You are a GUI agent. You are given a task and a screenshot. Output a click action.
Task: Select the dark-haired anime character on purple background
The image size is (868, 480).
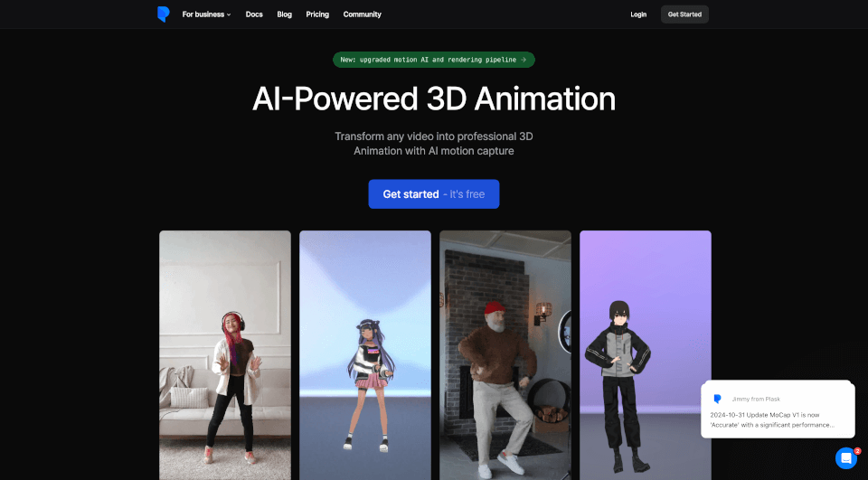click(x=645, y=354)
